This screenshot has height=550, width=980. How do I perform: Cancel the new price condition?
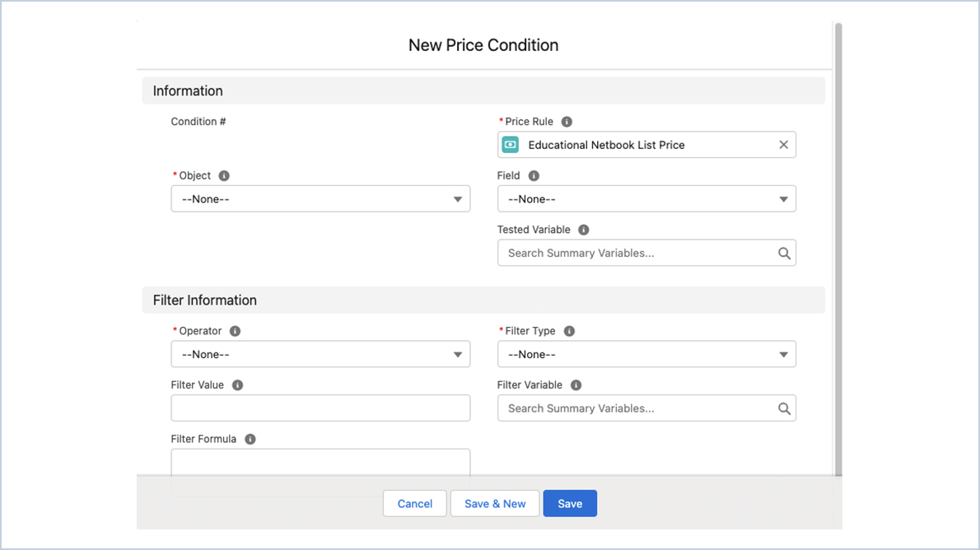[x=414, y=503]
